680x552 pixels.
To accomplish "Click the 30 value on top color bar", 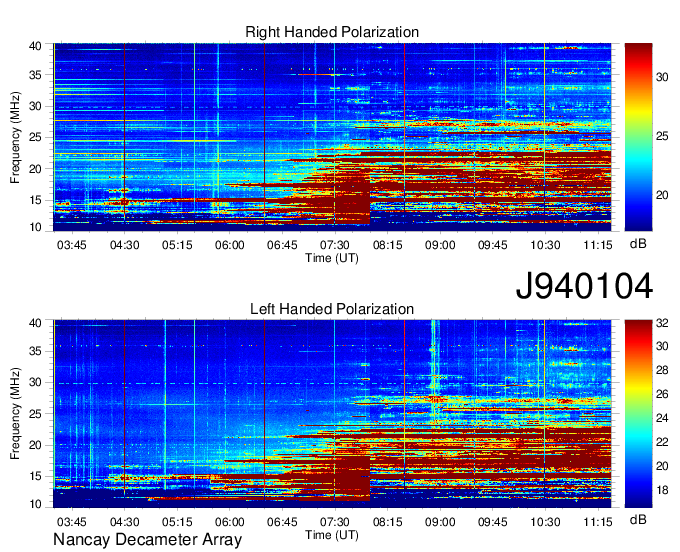I will pos(662,77).
